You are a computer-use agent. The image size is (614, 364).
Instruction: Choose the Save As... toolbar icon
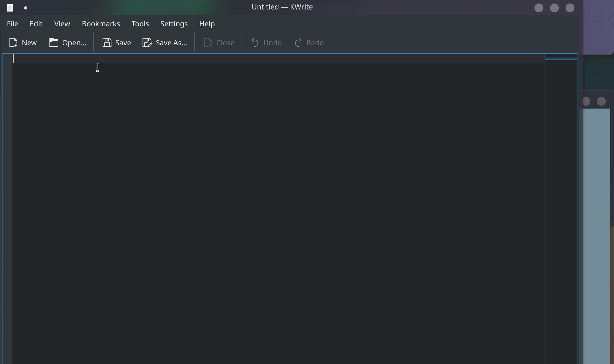[147, 42]
